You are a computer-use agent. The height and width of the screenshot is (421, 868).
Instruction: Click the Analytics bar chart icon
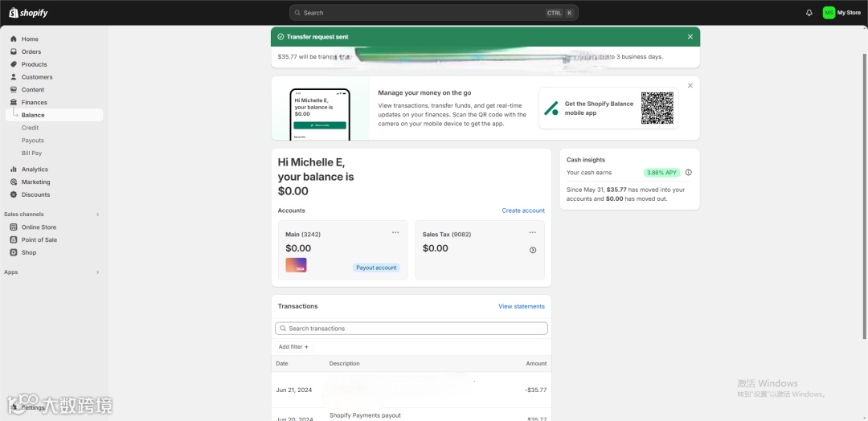pos(14,170)
